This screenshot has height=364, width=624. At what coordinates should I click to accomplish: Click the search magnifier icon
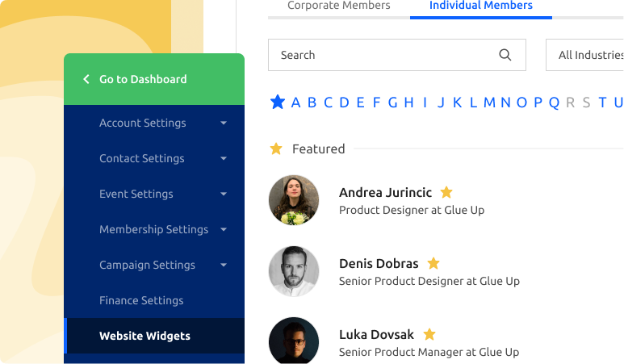coord(505,55)
